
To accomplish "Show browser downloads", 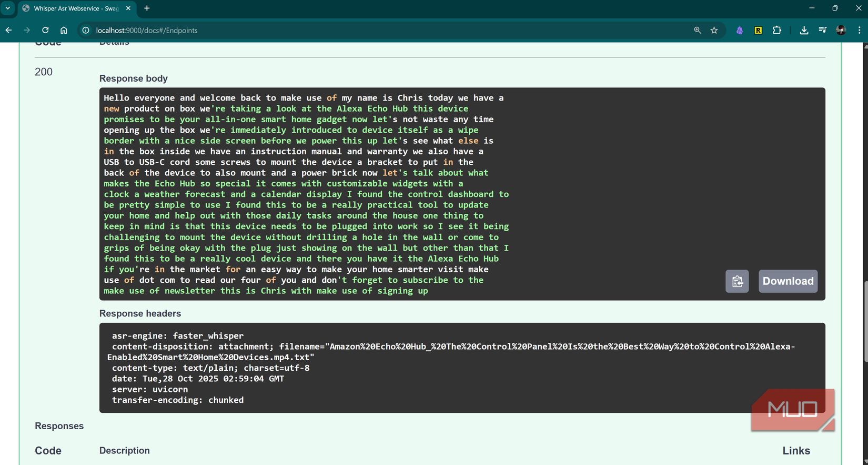I will (804, 31).
